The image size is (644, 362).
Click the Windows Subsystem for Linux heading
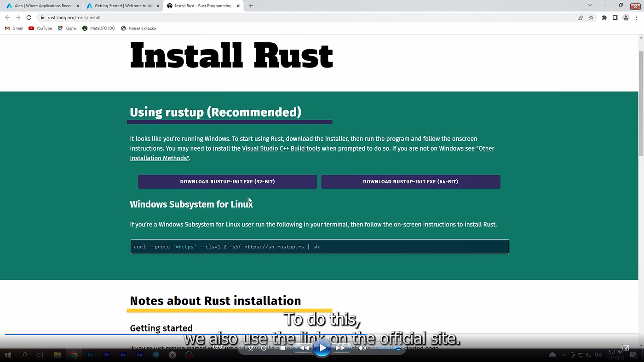[x=191, y=204]
